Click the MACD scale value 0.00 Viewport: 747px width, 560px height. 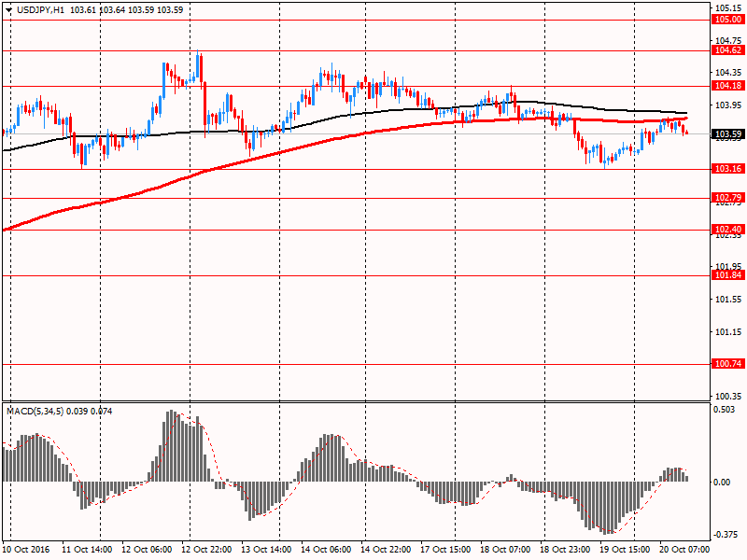[x=723, y=482]
